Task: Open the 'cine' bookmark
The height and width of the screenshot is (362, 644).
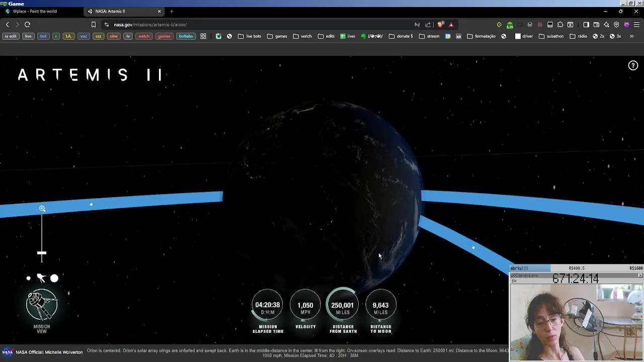Action: tap(114, 36)
